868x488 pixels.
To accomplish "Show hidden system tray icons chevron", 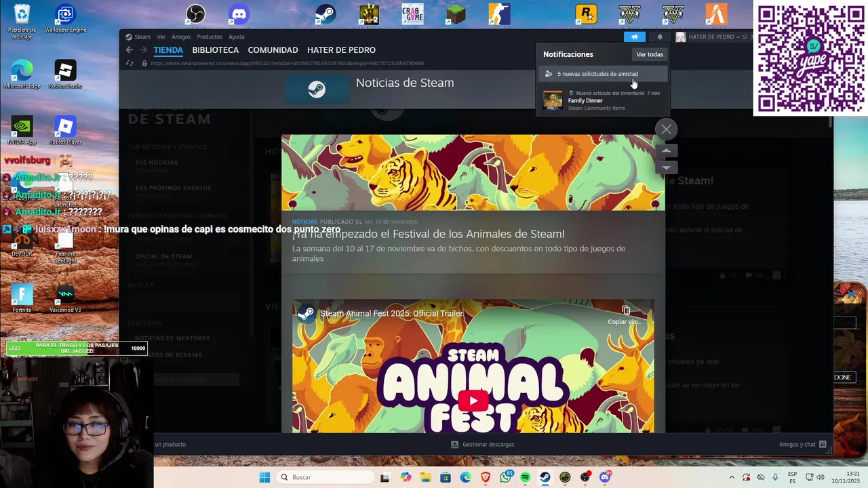I will [x=731, y=477].
